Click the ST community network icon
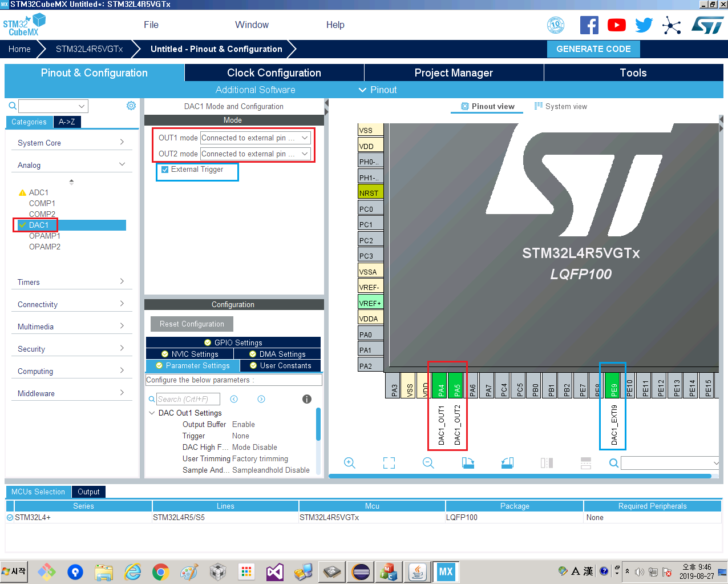 tap(672, 25)
